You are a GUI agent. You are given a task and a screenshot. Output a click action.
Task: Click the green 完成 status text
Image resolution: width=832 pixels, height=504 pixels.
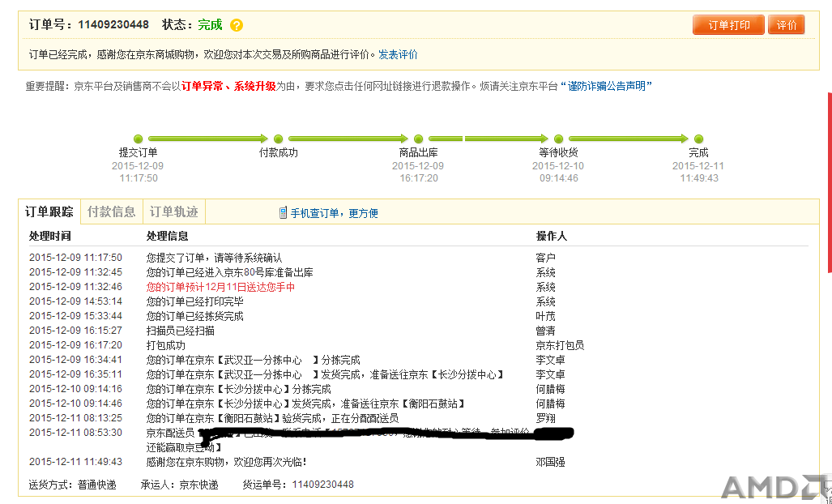click(210, 24)
